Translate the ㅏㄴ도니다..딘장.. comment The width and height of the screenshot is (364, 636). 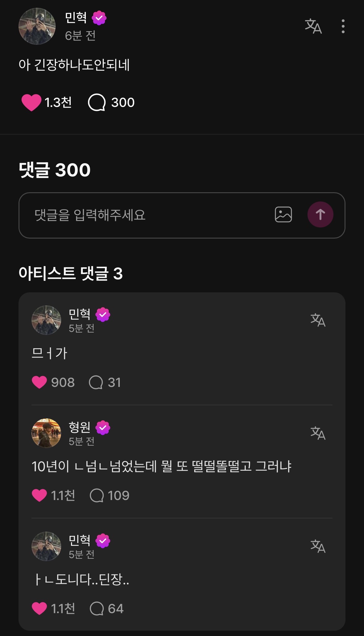[318, 546]
